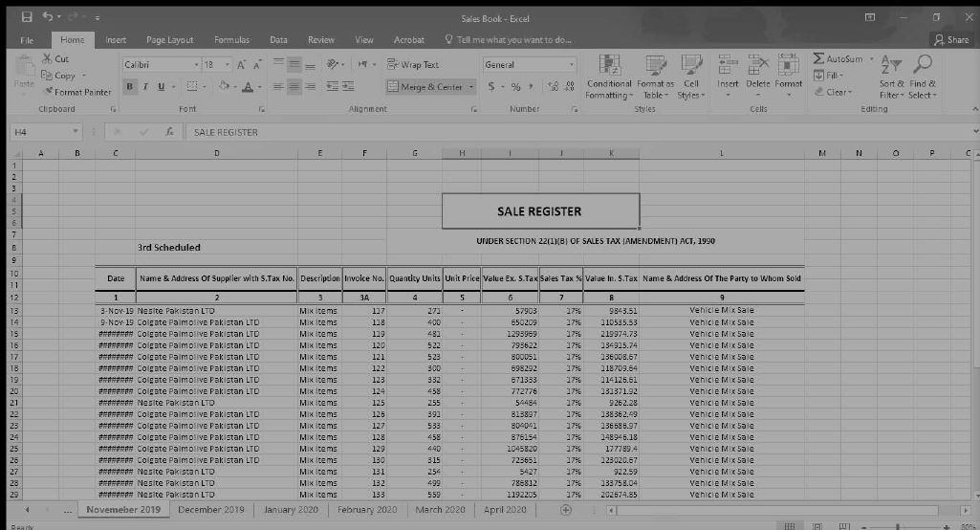
Task: Switch to the Data tab
Action: [x=279, y=40]
